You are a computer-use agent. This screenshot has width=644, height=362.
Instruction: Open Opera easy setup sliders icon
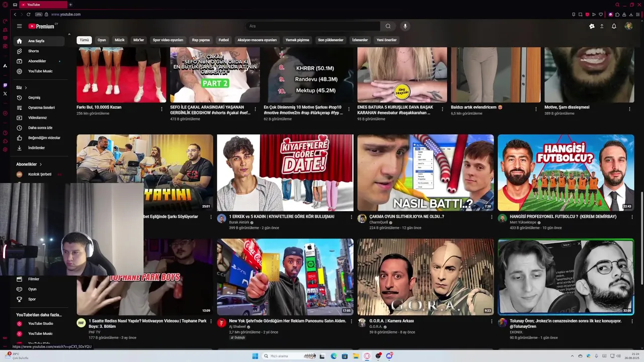tap(637, 14)
